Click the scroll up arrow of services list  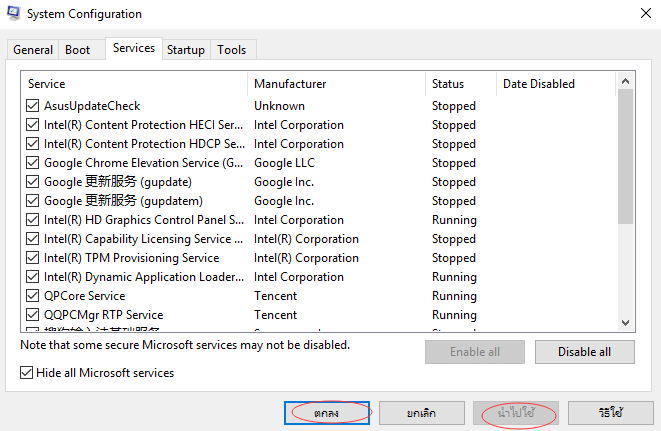[626, 81]
